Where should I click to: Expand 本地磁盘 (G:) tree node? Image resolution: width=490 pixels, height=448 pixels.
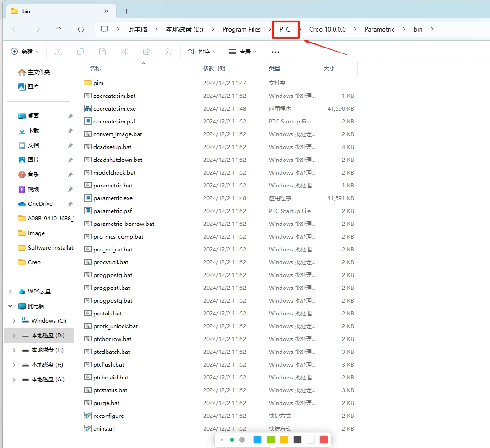point(14,379)
